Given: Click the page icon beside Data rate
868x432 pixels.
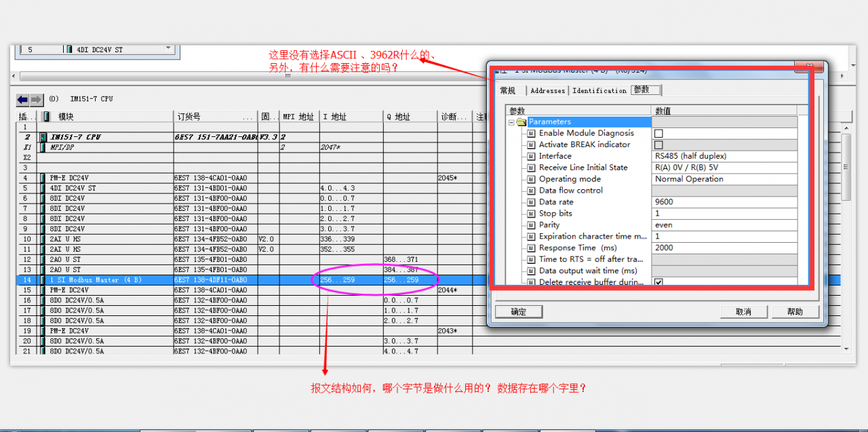Looking at the screenshot, I should [x=532, y=202].
